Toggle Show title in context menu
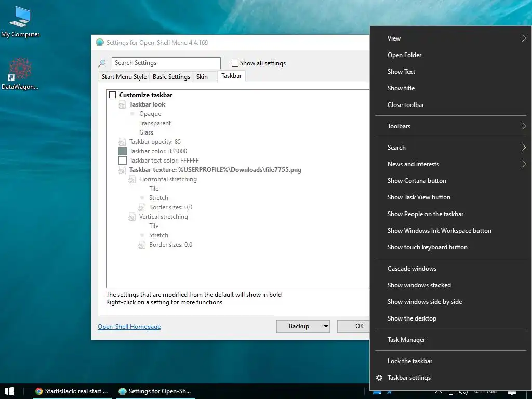The width and height of the screenshot is (532, 399). tap(451, 88)
